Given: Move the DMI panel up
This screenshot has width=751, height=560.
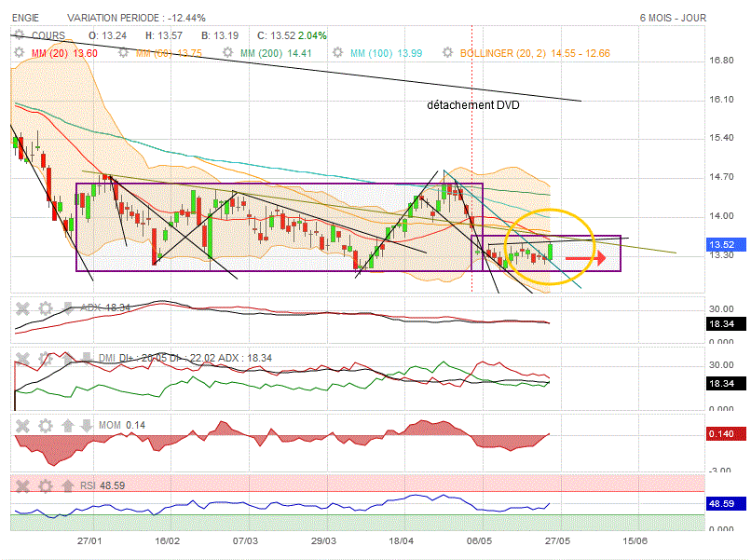Looking at the screenshot, I should [67, 358].
